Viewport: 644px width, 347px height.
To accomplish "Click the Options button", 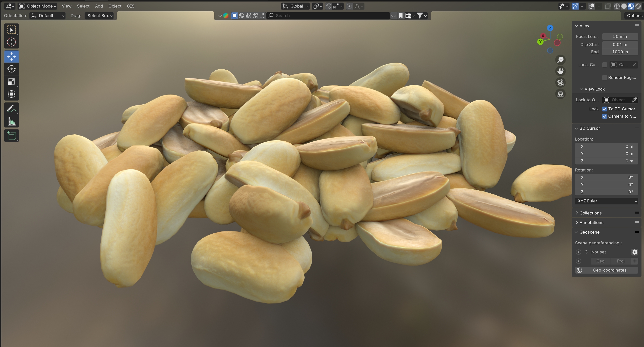I will 634,16.
